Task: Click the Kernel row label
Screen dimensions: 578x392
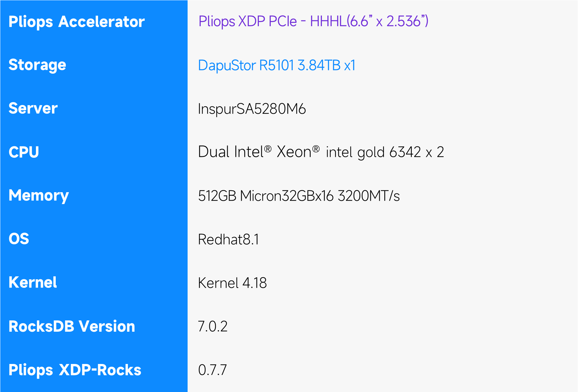Action: point(33,282)
